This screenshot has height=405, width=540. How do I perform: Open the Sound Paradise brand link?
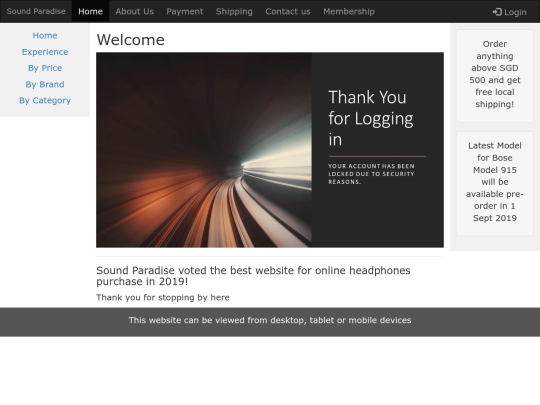[x=36, y=11]
